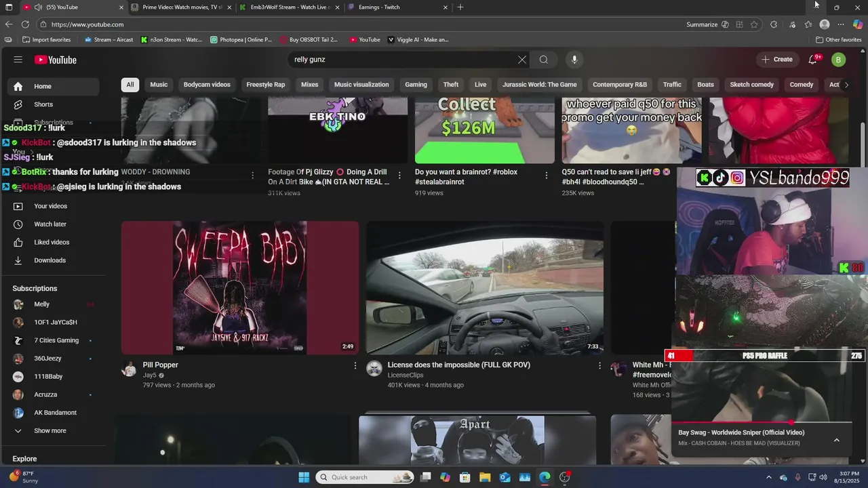Screen dimensions: 868x488
Task: Add page to favorites star icon
Action: tap(754, 24)
